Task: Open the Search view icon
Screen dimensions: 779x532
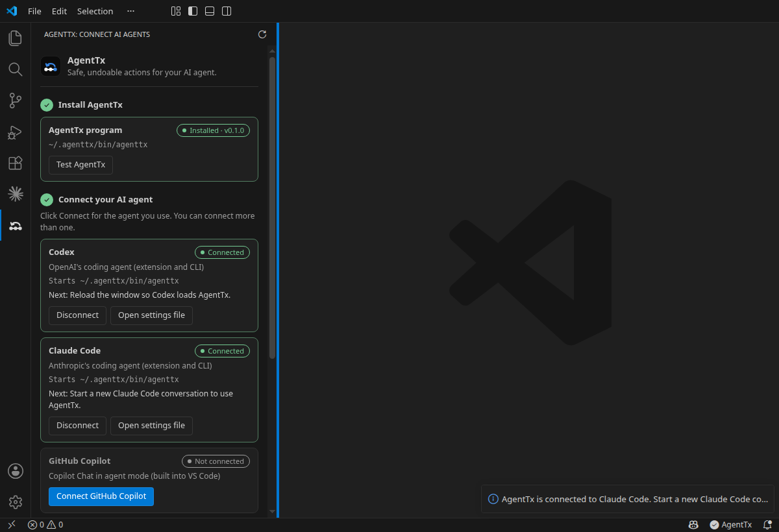Action: pos(15,69)
